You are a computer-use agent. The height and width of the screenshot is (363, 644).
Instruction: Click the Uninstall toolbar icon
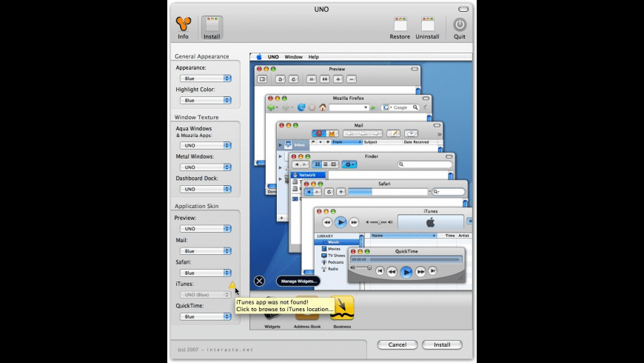tap(427, 27)
